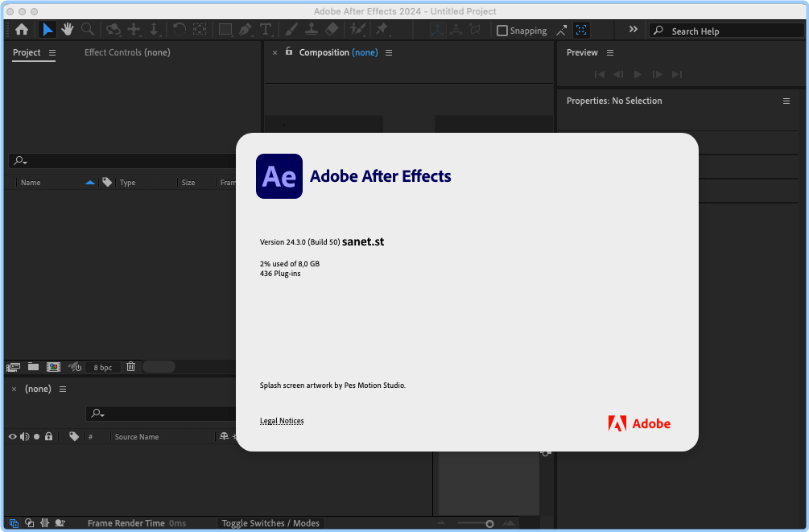
Task: Close the (none) timeline tab
Action: (14, 389)
